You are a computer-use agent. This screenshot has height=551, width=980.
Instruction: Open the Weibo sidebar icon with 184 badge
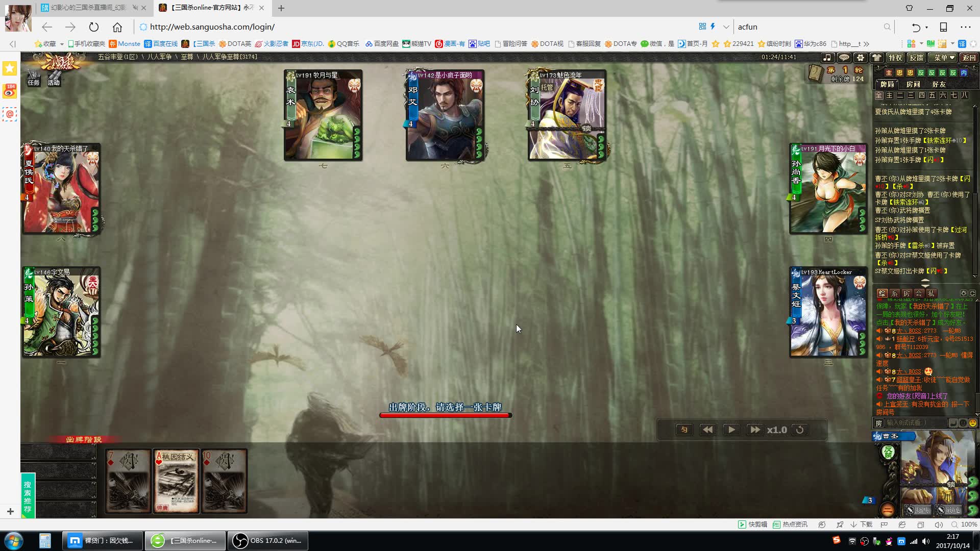pyautogui.click(x=10, y=91)
